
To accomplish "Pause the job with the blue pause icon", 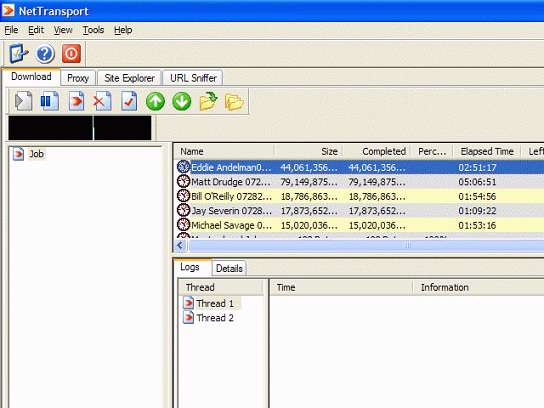I will (50, 101).
